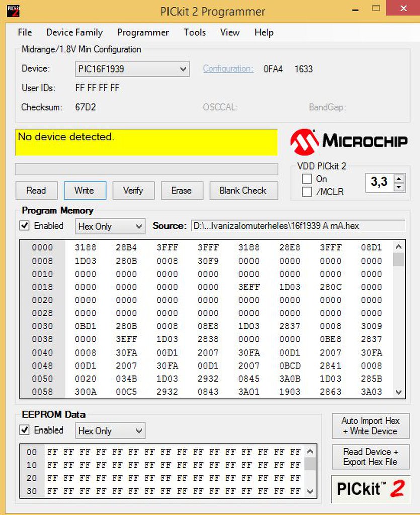The height and width of the screenshot is (515, 420).
Task: Click value 034B in row 0050
Action: click(x=126, y=379)
